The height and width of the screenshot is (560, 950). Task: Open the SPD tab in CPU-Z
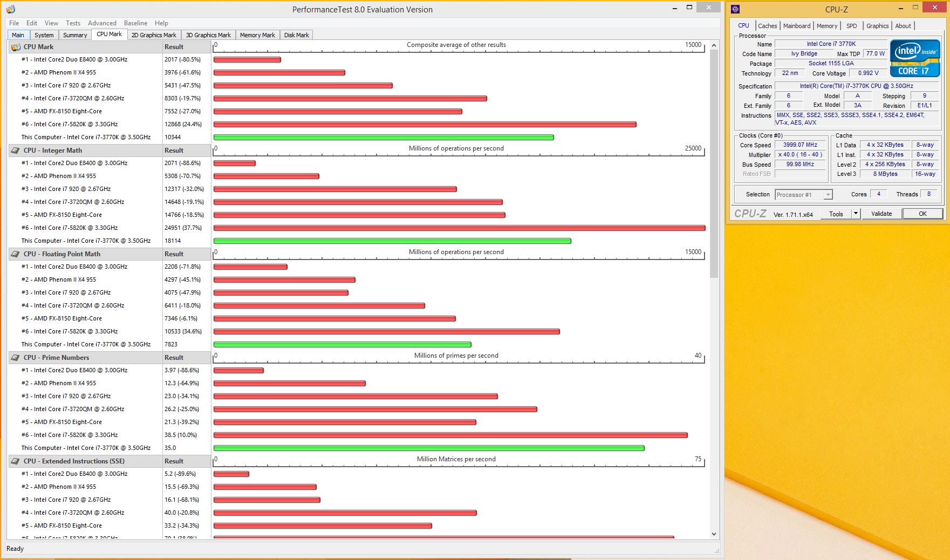[852, 26]
